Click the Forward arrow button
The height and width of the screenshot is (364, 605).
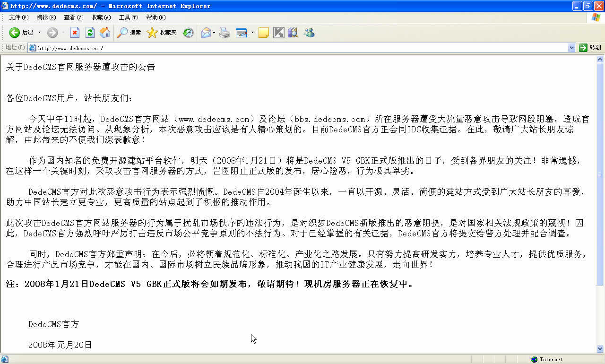52,33
